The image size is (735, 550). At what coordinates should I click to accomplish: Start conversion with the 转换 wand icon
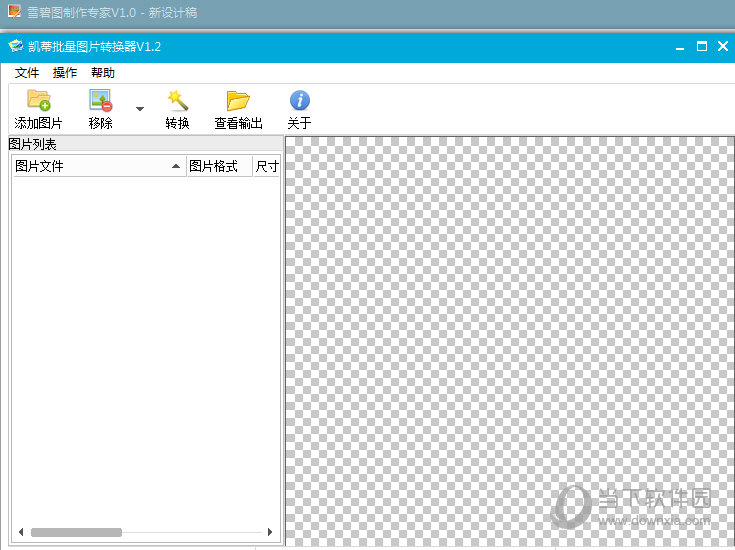pos(178,100)
